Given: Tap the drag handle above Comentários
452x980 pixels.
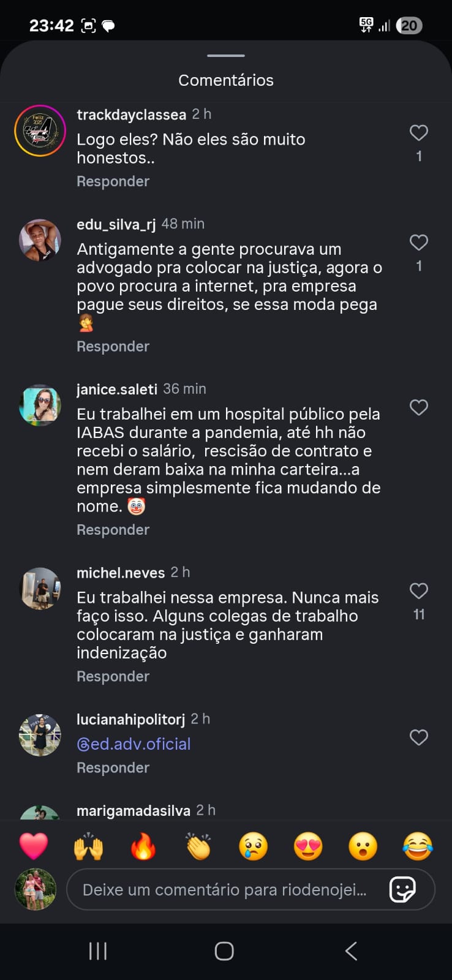Looking at the screenshot, I should [226, 56].
